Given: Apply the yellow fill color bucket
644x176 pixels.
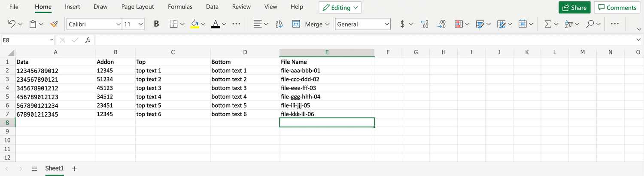Looking at the screenshot, I should (194, 24).
